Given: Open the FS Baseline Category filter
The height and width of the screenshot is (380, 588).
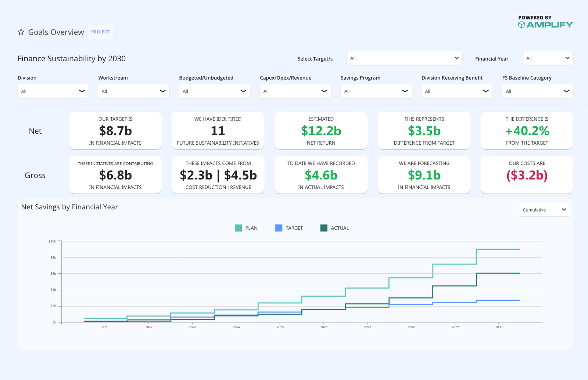Looking at the screenshot, I should coord(537,91).
